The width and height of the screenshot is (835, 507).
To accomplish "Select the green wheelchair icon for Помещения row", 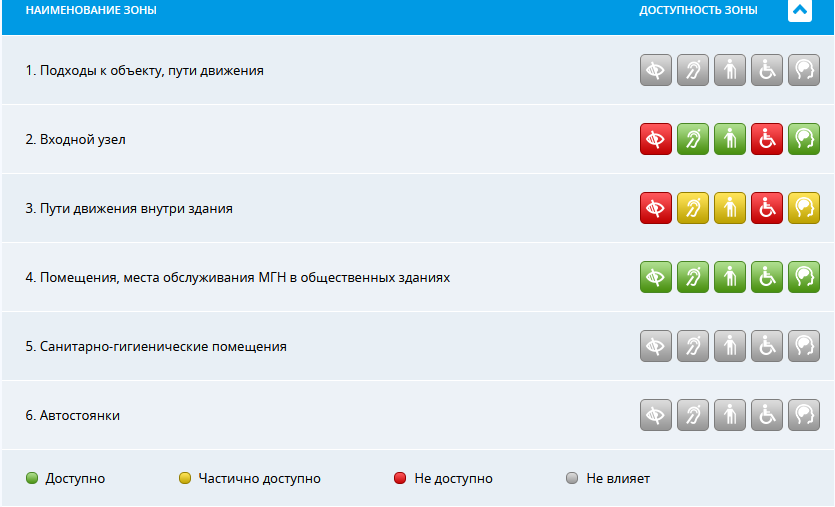I will 767,277.
